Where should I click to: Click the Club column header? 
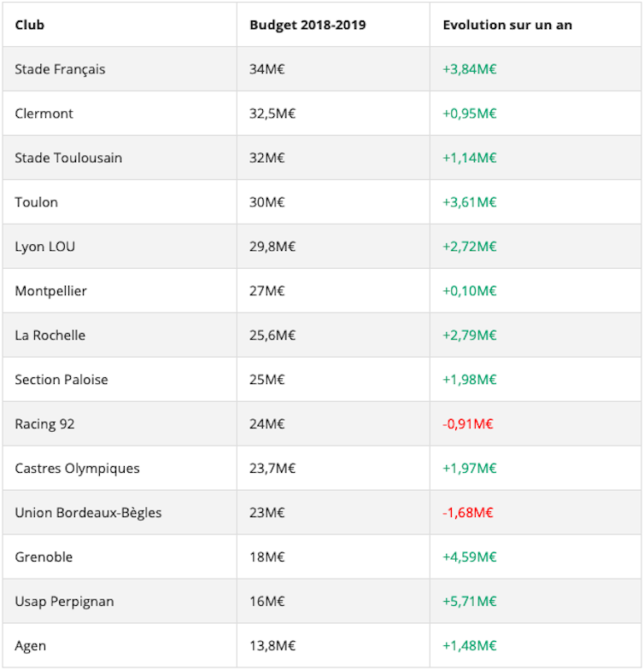tap(30, 25)
